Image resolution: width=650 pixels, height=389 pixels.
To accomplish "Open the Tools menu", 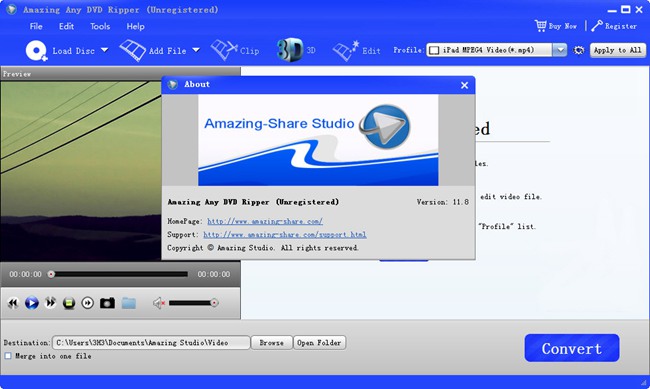I will (x=100, y=27).
